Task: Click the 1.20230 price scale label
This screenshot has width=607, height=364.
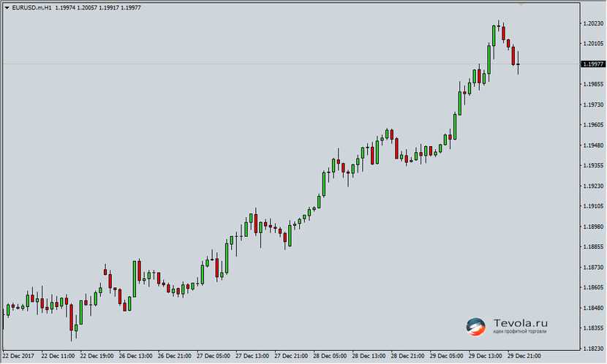Action: pos(592,23)
